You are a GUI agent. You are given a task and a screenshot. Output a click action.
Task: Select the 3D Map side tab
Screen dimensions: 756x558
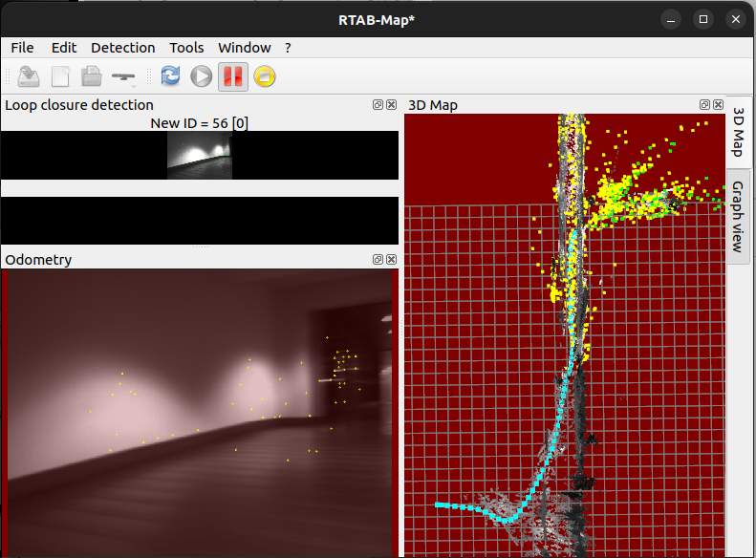coord(737,132)
